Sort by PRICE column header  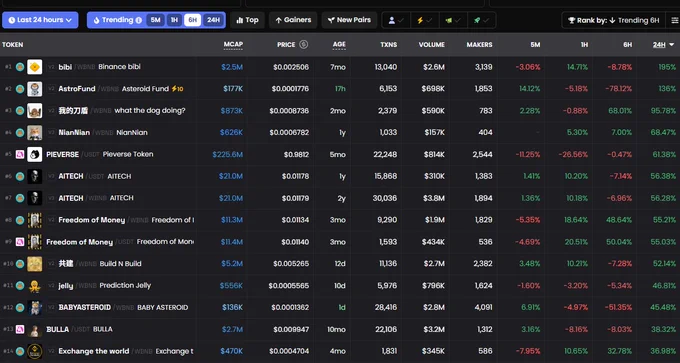pos(286,45)
